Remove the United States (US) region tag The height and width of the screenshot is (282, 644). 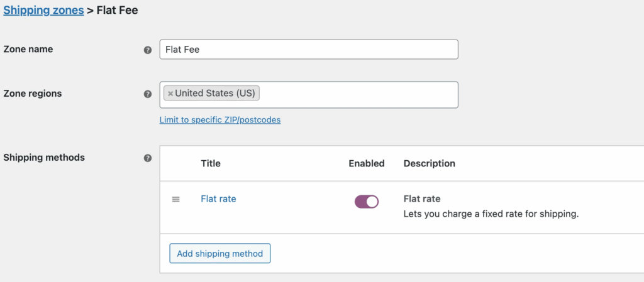pos(170,94)
